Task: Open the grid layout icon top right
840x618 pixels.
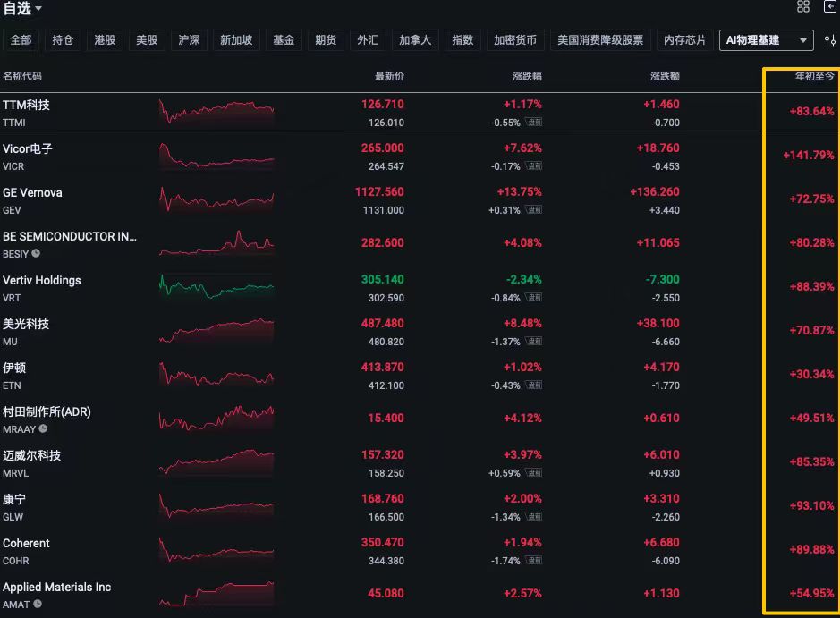Action: point(802,8)
